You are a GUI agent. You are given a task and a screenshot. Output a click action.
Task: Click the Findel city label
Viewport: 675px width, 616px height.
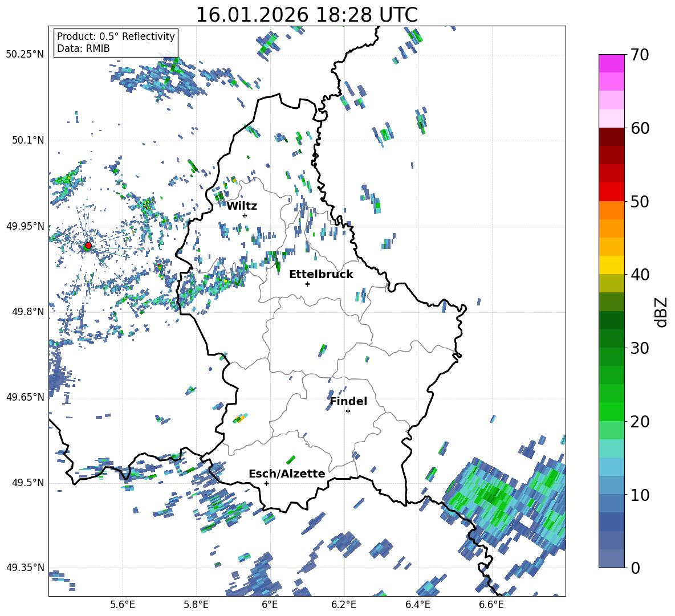pyautogui.click(x=348, y=401)
